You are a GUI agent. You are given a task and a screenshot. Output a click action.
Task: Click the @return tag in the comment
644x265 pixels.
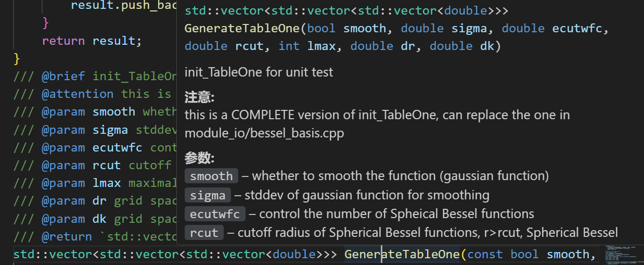67,237
